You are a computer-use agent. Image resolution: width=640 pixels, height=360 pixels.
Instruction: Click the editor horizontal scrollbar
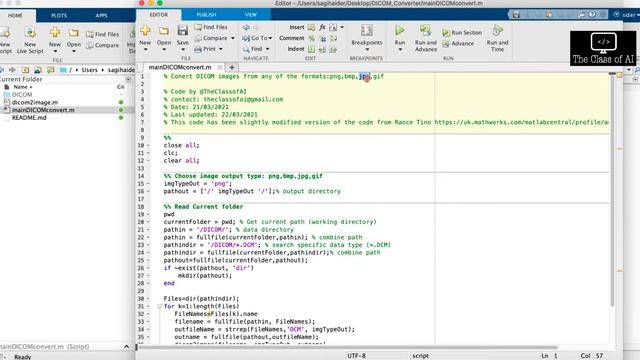[348, 347]
